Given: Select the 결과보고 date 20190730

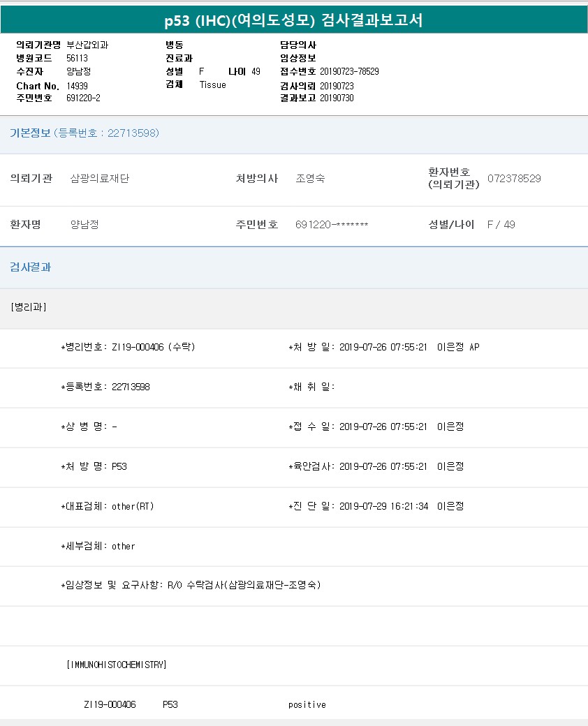Looking at the screenshot, I should pos(337,98).
